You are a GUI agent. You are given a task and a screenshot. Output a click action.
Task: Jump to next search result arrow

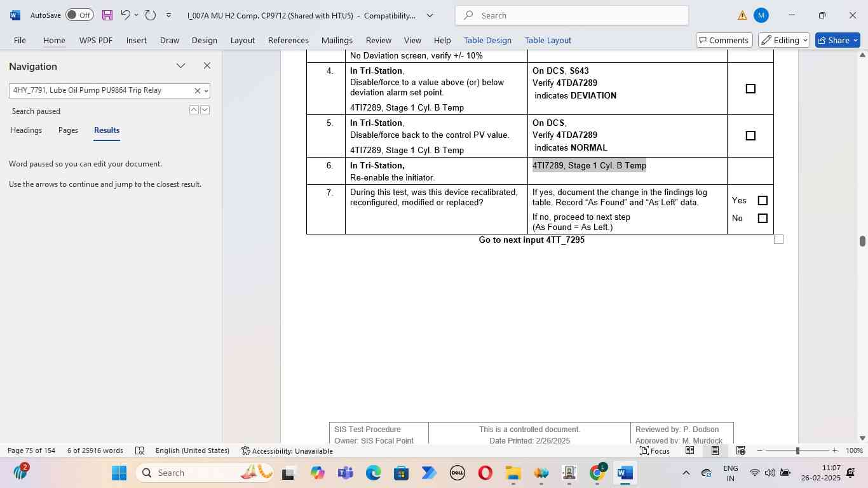205,110
